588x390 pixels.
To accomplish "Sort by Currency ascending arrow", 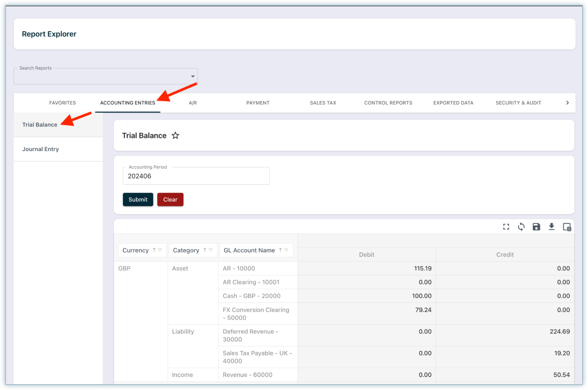I will [x=154, y=250].
